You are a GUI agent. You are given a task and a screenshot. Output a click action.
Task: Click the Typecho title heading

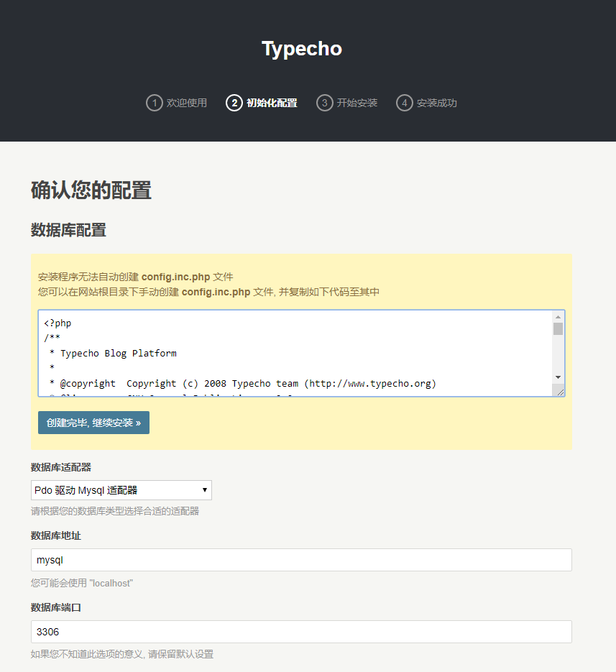[x=302, y=49]
